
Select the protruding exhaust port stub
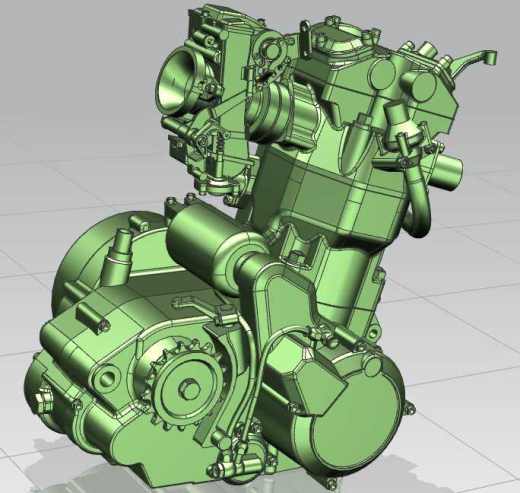coord(447,172)
